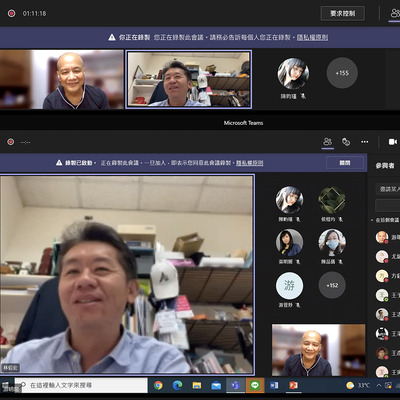This screenshot has width=400, height=400.
Task: Open the LINE app from the taskbar
Action: pyautogui.click(x=255, y=385)
